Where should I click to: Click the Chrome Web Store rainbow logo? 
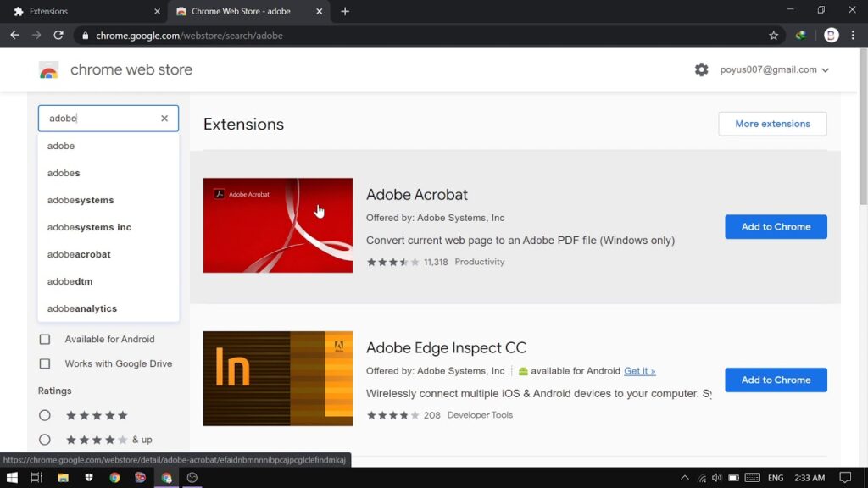point(48,70)
